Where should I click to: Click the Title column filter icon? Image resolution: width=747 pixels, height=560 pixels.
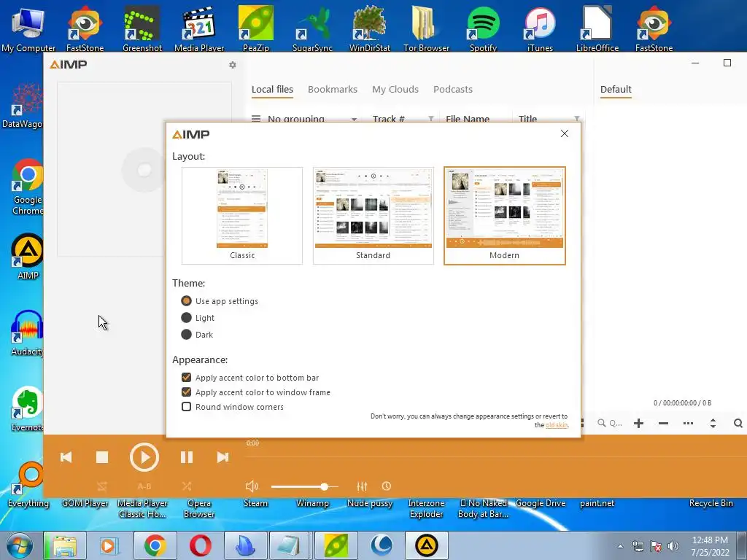[576, 119]
